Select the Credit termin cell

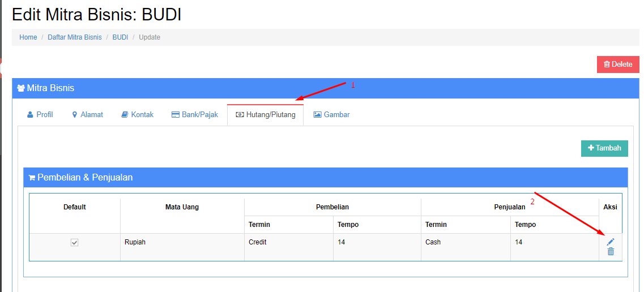click(289, 247)
